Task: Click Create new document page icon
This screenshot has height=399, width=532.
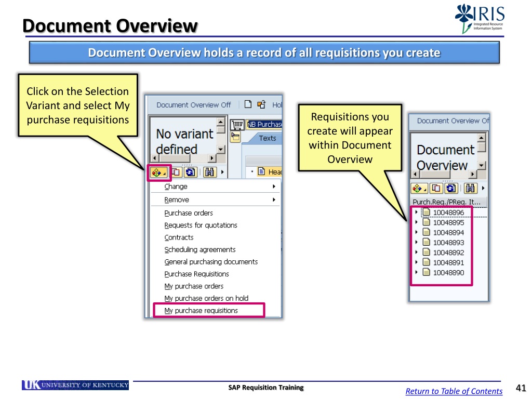Action: (x=248, y=104)
